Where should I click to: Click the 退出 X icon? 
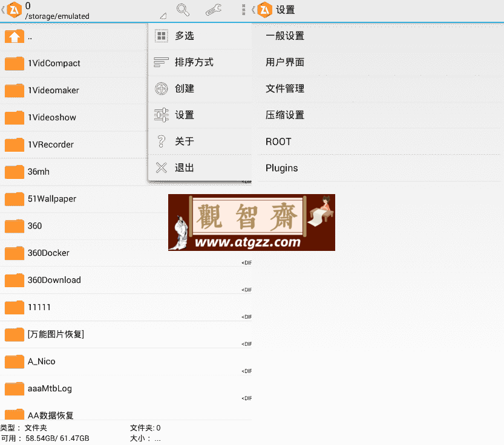click(x=162, y=167)
